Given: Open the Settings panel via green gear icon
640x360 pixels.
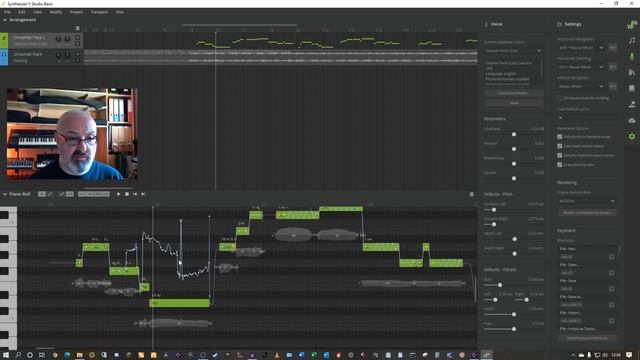Looking at the screenshot, I should (x=632, y=136).
